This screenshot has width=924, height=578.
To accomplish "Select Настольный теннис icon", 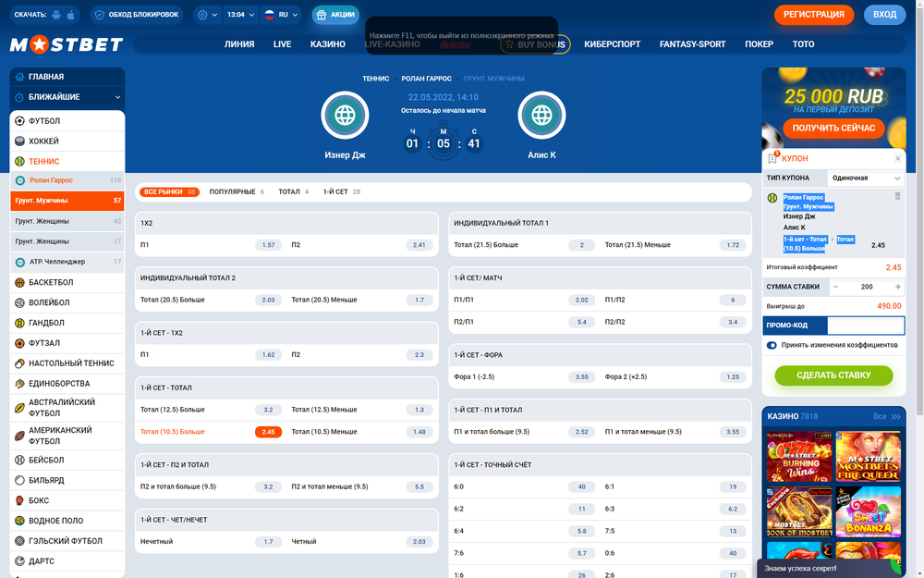I will 19,363.
